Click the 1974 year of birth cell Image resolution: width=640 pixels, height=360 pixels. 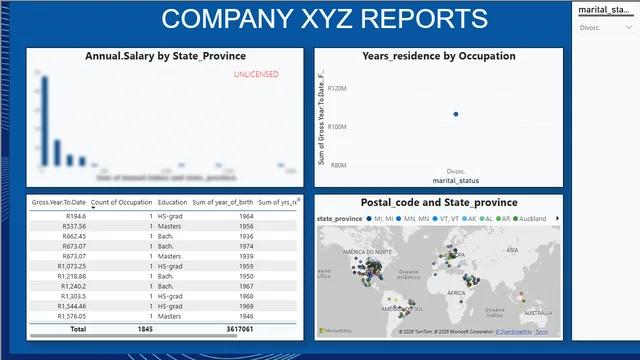click(246, 246)
